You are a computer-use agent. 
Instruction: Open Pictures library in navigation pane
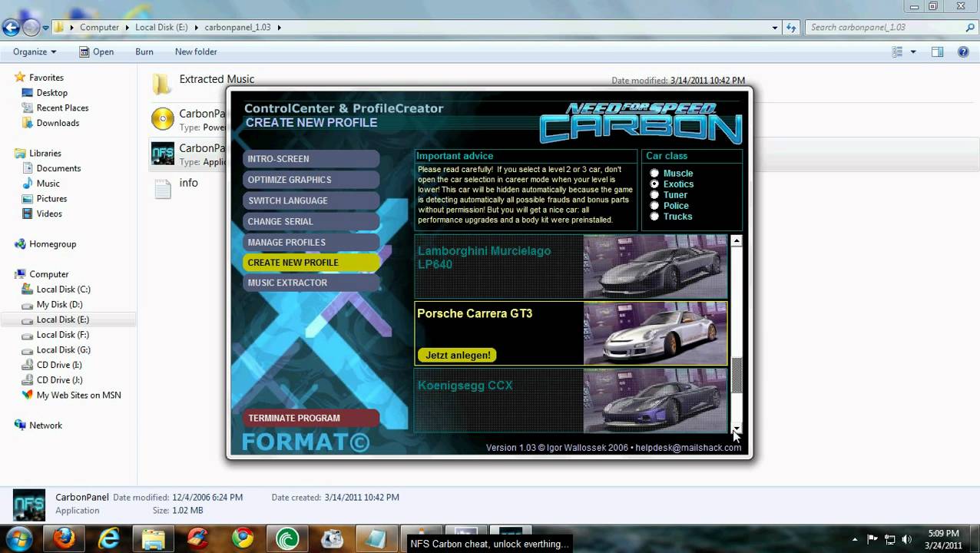[51, 199]
